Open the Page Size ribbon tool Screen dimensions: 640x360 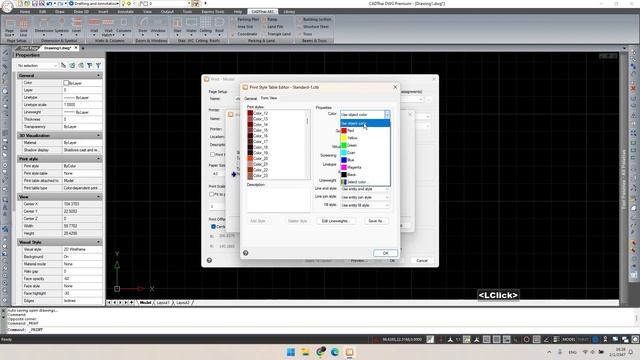pos(9,27)
